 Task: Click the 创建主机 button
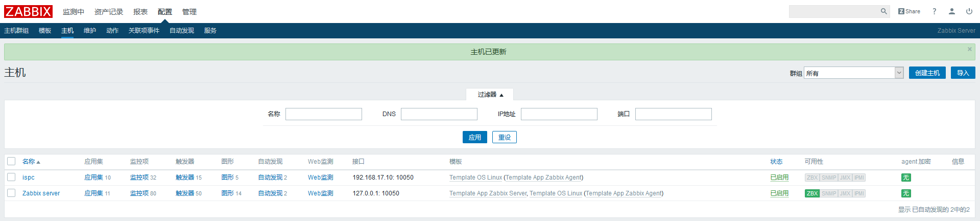(x=927, y=73)
